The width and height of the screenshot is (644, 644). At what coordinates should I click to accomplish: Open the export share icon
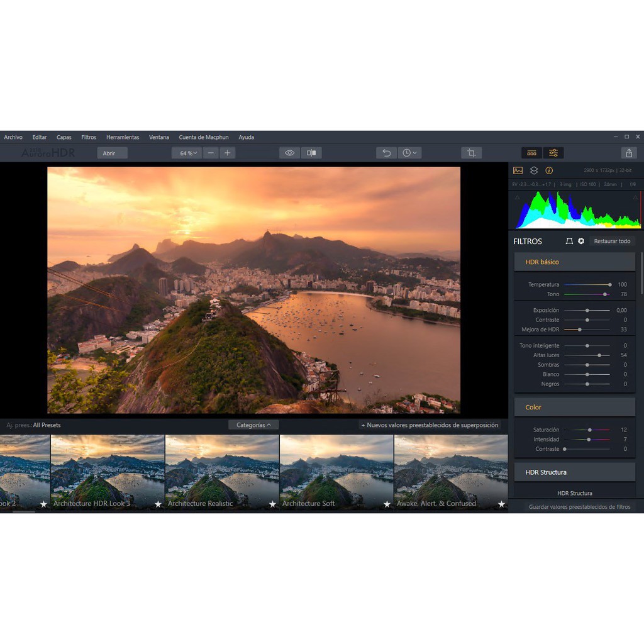click(629, 153)
